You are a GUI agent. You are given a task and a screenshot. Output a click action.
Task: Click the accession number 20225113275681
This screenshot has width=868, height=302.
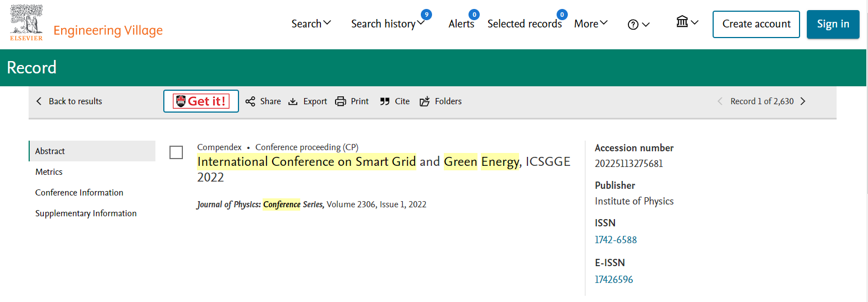[x=629, y=164]
